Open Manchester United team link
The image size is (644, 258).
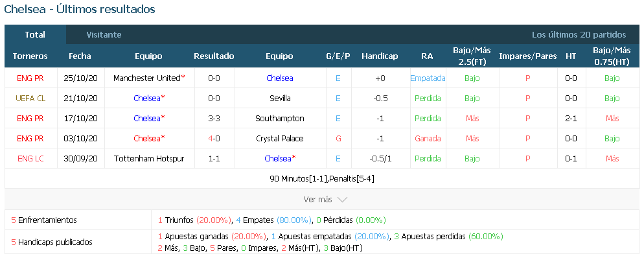146,78
